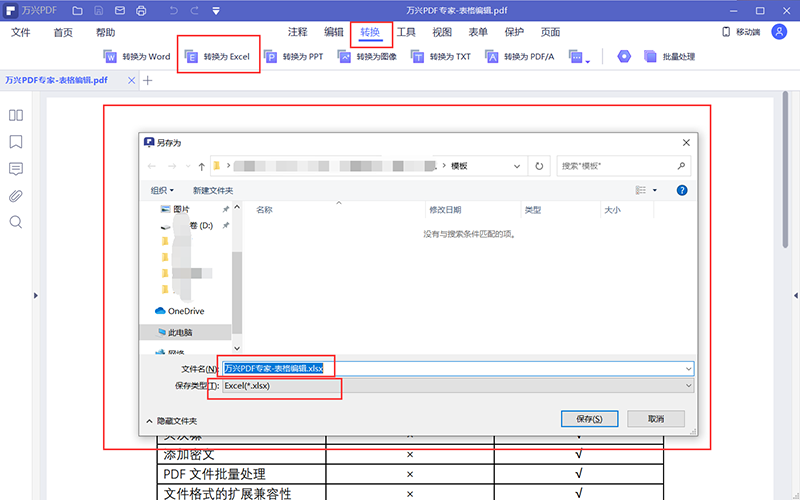The height and width of the screenshot is (500, 800).
Task: Open the bookmarks sidebar panel
Action: pyautogui.click(x=16, y=142)
